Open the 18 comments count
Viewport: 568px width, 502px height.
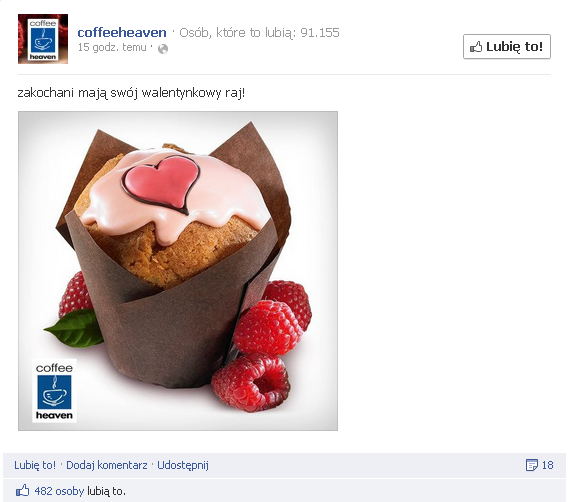[x=547, y=465]
